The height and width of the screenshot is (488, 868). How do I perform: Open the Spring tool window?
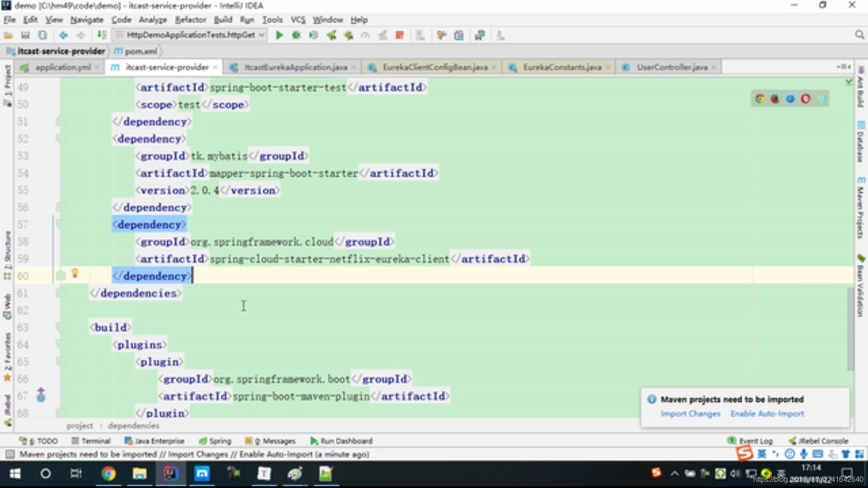coord(215,441)
